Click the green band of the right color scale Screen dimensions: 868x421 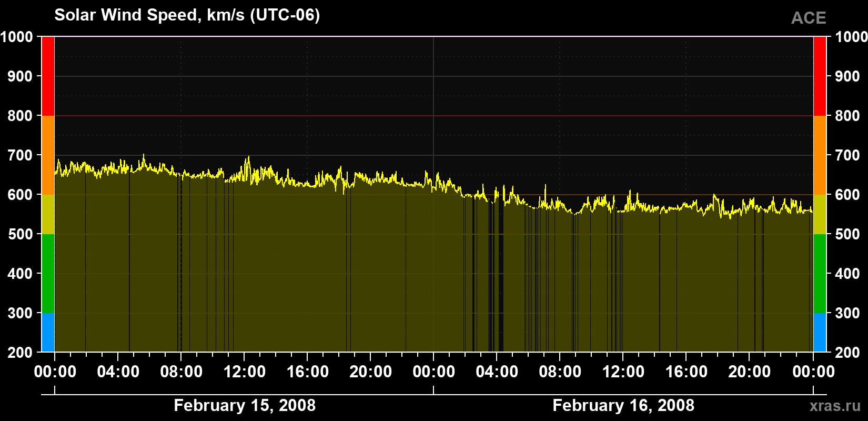click(x=820, y=274)
